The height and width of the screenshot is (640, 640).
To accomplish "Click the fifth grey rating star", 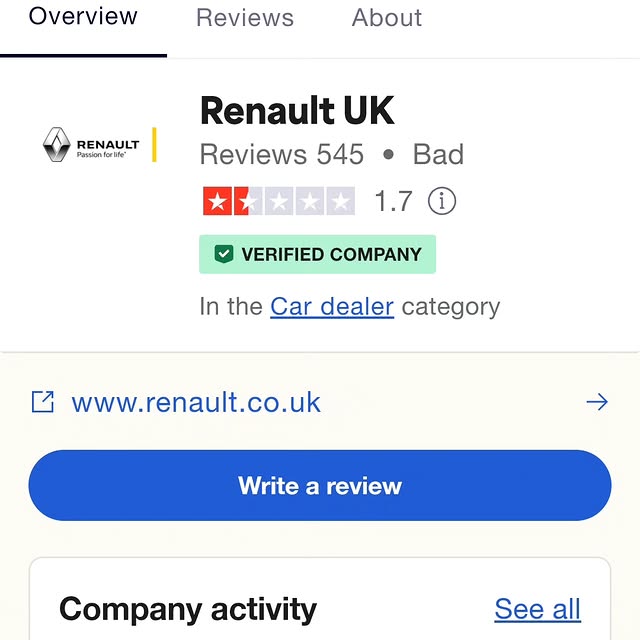I will click(340, 201).
